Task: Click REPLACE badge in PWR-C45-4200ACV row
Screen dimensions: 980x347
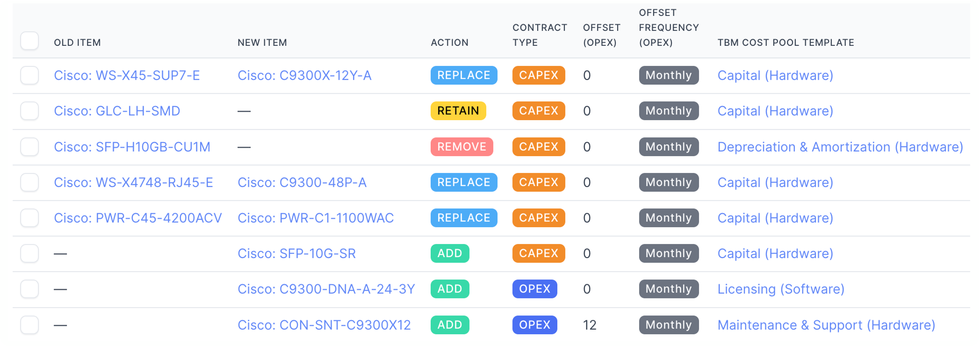Action: pos(464,218)
